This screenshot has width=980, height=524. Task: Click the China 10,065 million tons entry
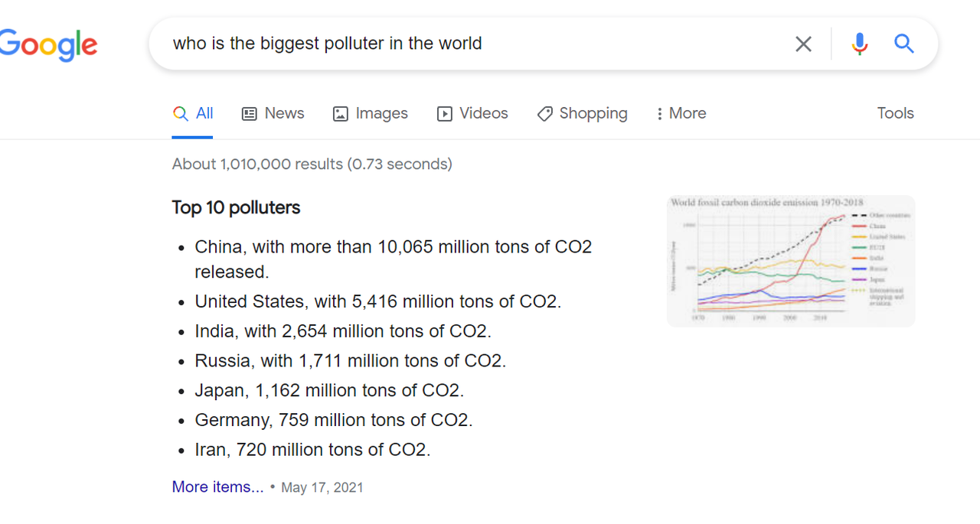394,259
